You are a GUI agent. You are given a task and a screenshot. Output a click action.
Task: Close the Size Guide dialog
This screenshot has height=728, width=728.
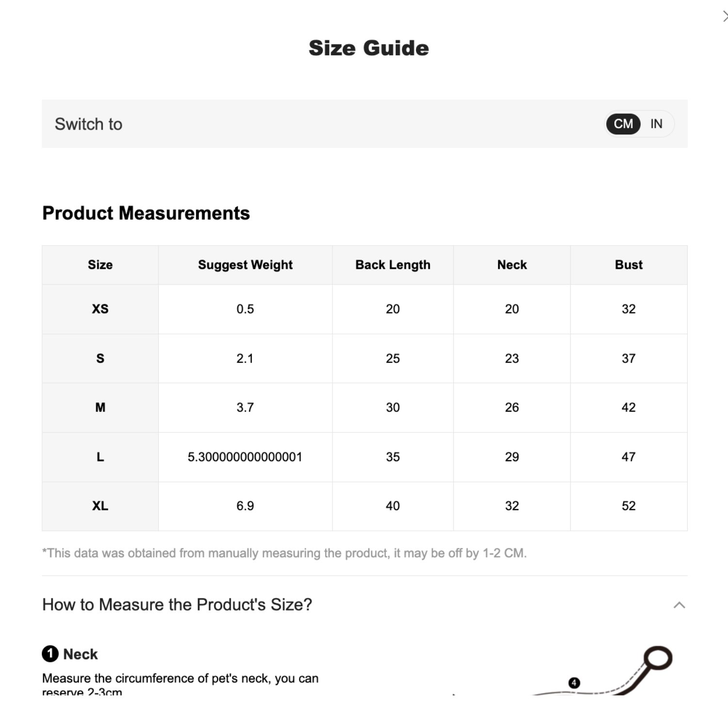tap(725, 17)
